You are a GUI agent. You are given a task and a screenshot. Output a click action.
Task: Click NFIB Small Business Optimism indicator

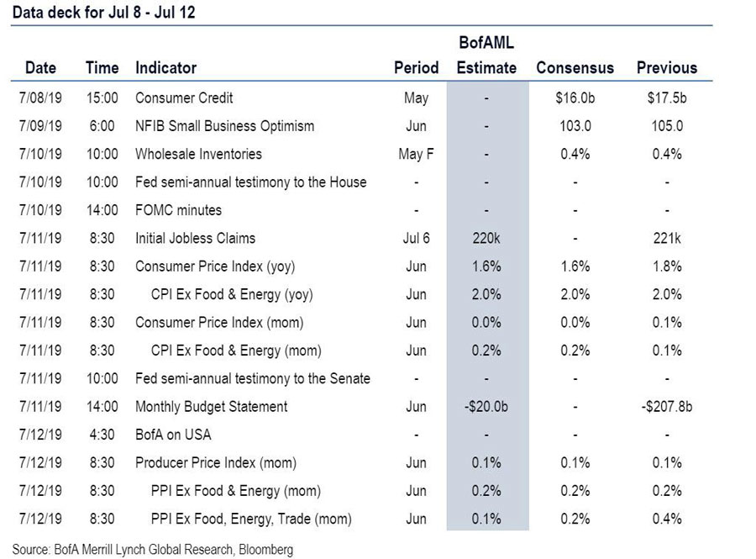pyautogui.click(x=224, y=126)
